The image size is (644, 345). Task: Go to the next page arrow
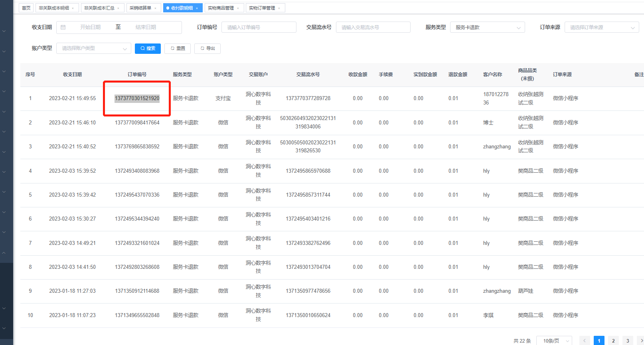pyautogui.click(x=641, y=341)
